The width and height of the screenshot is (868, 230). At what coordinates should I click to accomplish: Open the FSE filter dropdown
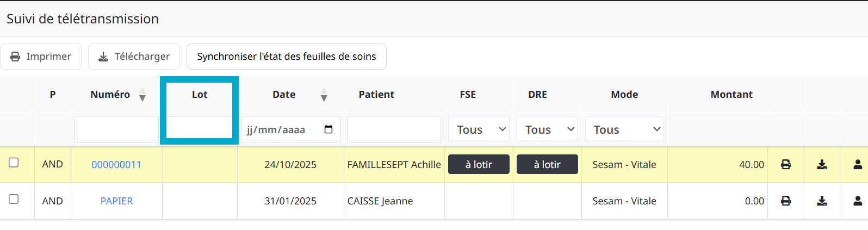(479, 129)
